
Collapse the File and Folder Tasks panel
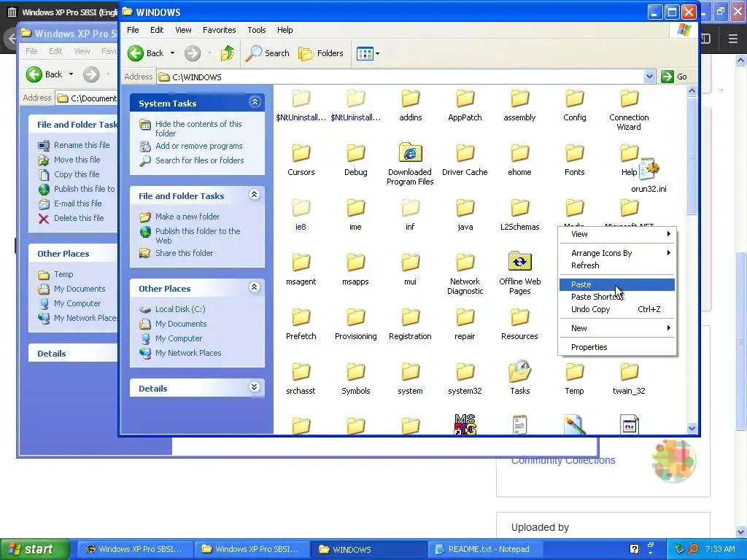pos(255,195)
